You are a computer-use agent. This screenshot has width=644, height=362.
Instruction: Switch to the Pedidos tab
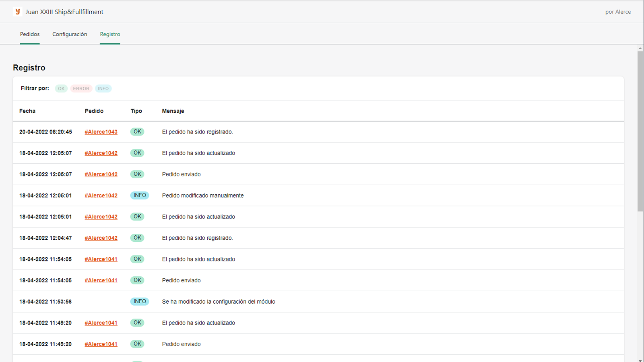pos(30,34)
